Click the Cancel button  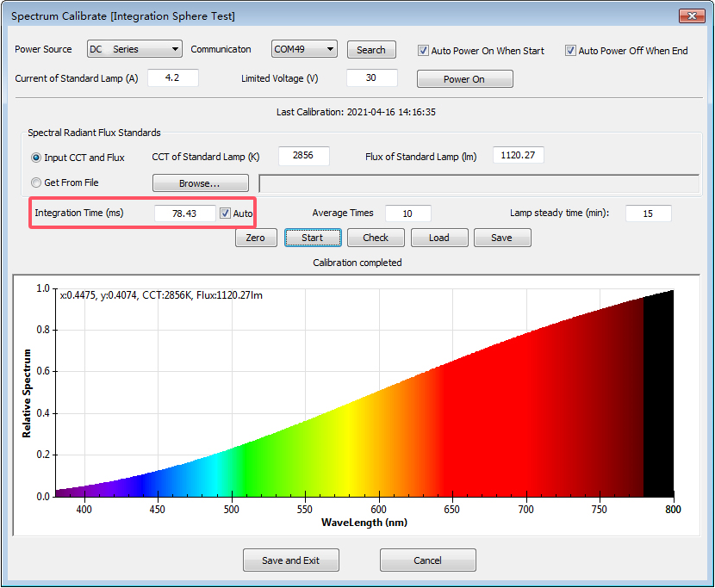(x=427, y=560)
